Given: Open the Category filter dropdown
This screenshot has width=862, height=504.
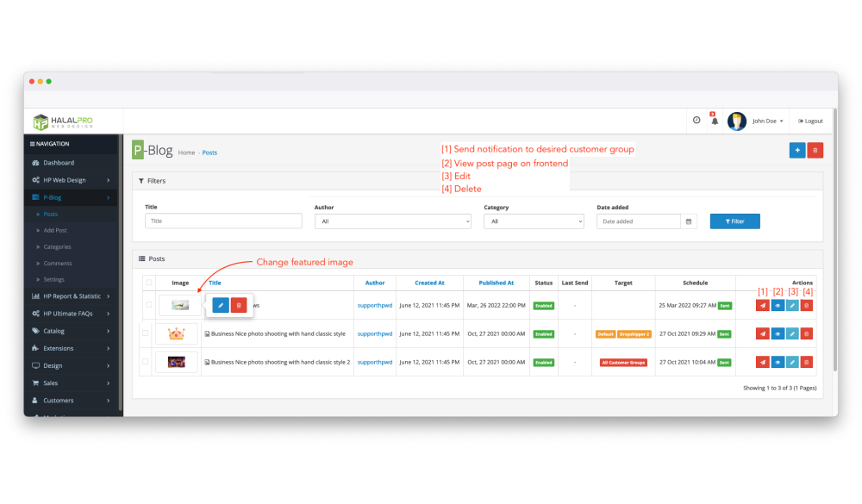Looking at the screenshot, I should 534,221.
